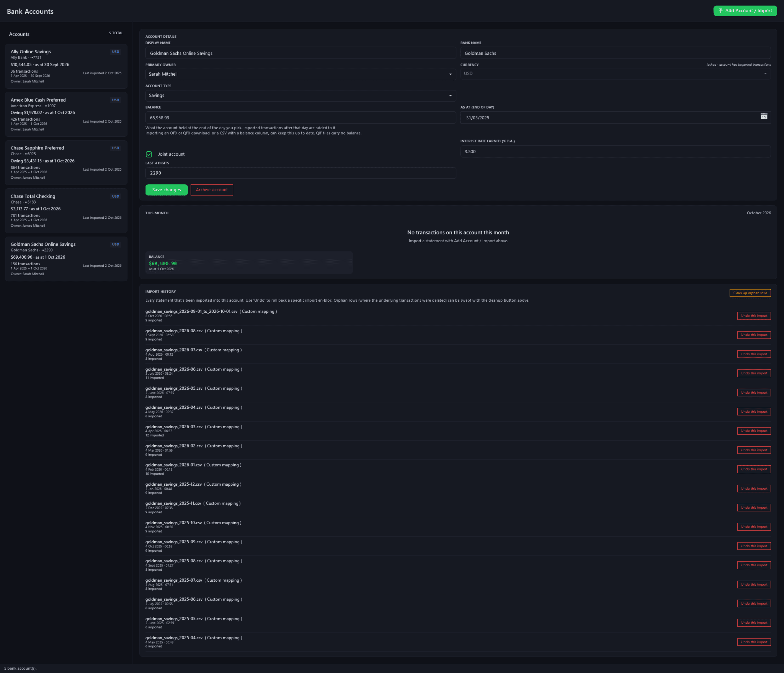Undo the goldman_savings_2026-06.csv import

coord(754,373)
